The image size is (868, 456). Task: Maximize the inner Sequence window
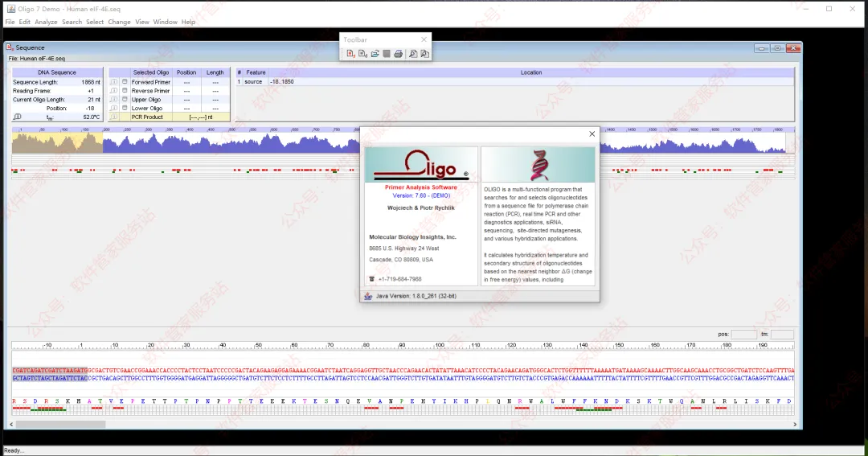(777, 48)
